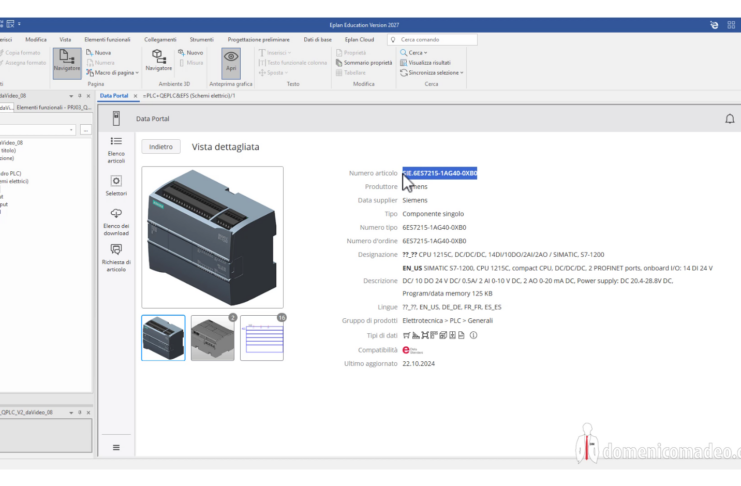Viewport: 741px width, 486px height.
Task: Click the highlighted article number SIE.6ES7215-1AG40-0XB0
Action: 439,173
